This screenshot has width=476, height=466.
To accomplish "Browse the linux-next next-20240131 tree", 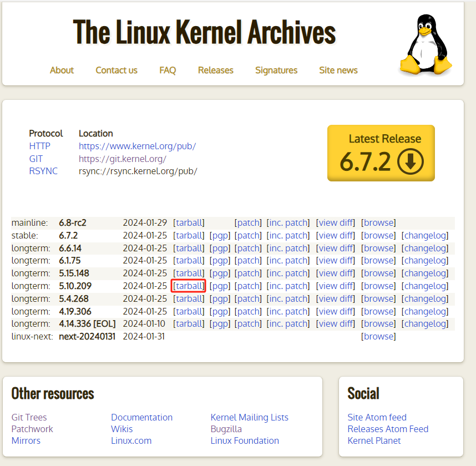I will tap(378, 337).
